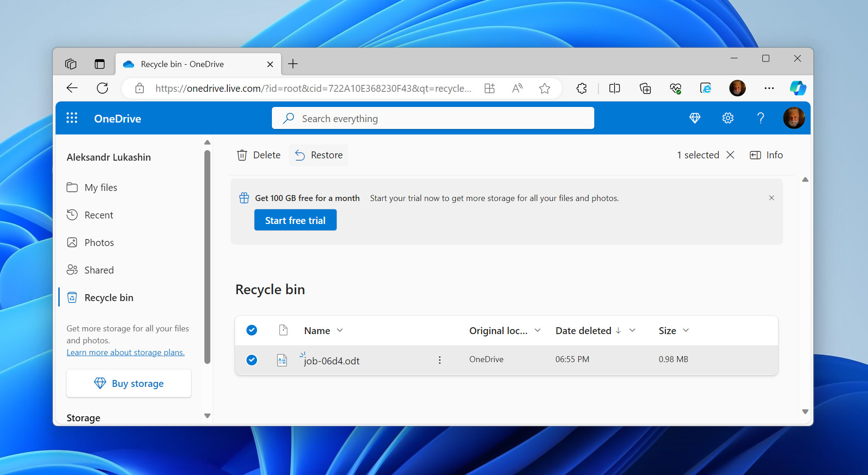Viewport: 868px width, 475px height.
Task: Open the OneDrive account avatar
Action: (794, 118)
